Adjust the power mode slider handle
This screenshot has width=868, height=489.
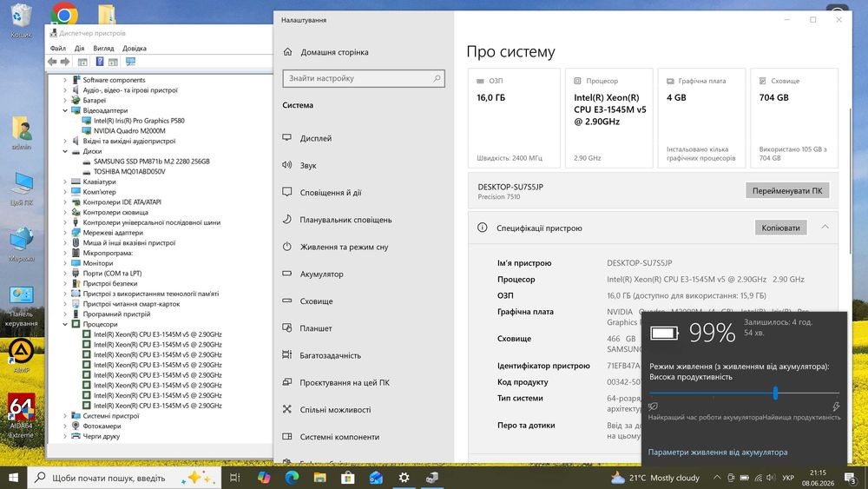[775, 393]
